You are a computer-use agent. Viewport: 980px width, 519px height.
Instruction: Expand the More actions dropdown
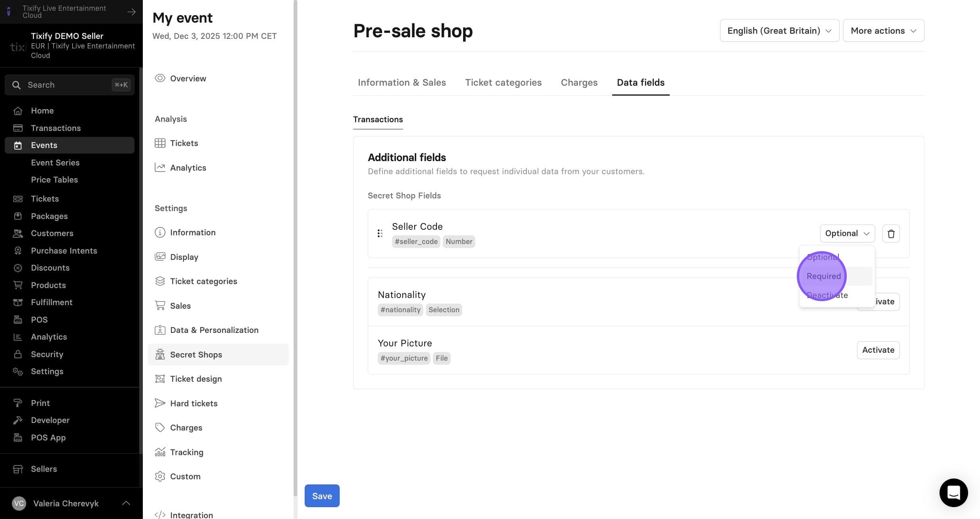(884, 31)
